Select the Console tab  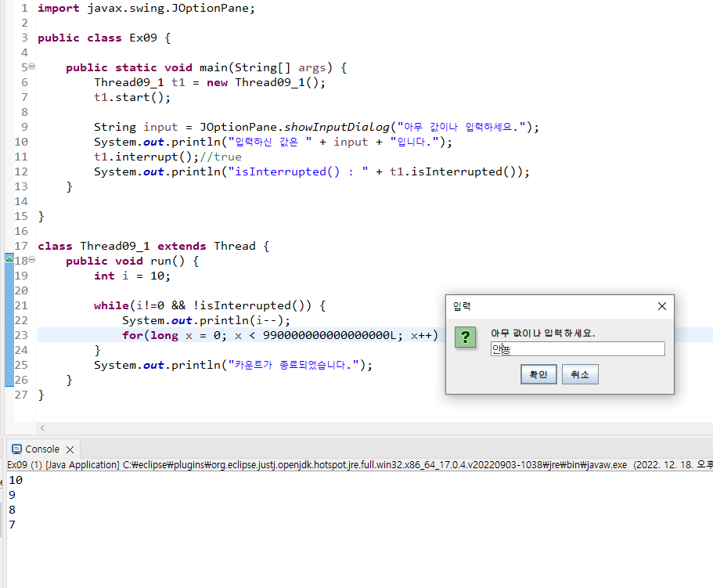coord(42,449)
